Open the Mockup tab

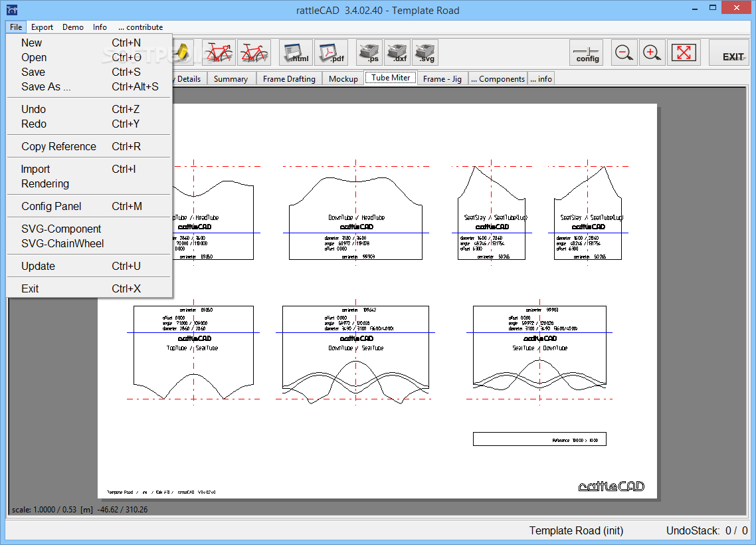(x=343, y=78)
